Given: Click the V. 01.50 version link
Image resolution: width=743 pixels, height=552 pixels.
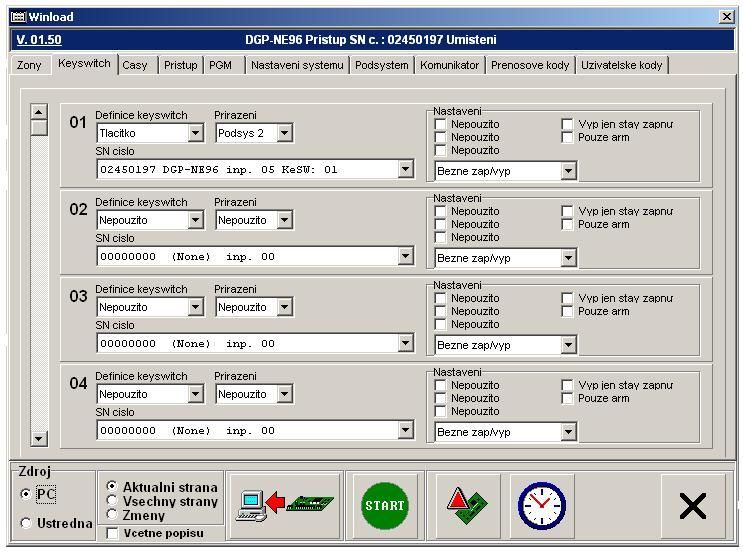Looking at the screenshot, I should coord(39,40).
